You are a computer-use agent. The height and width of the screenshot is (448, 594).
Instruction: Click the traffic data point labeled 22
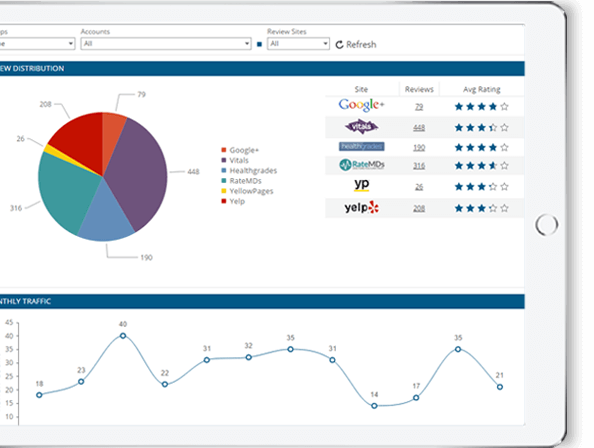(165, 384)
